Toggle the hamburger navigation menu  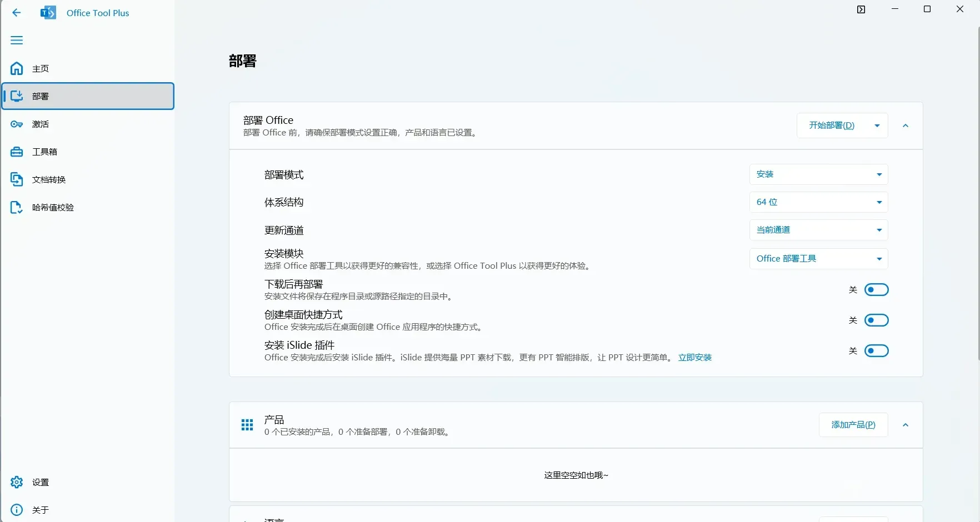17,40
